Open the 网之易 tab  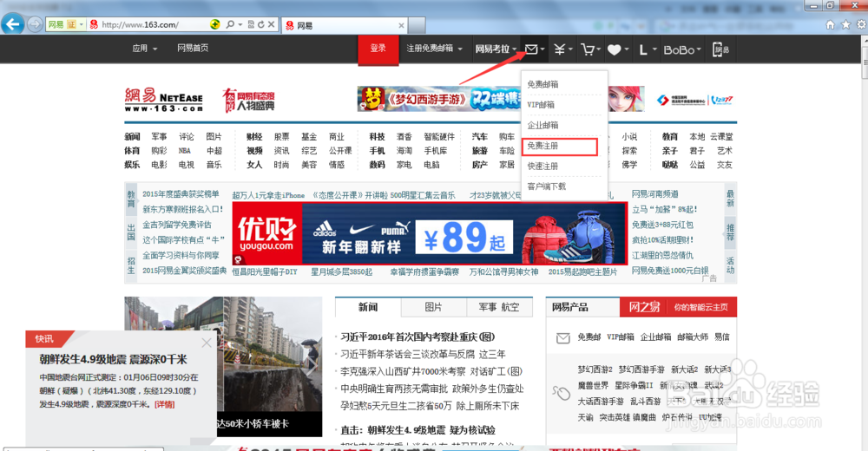click(644, 307)
